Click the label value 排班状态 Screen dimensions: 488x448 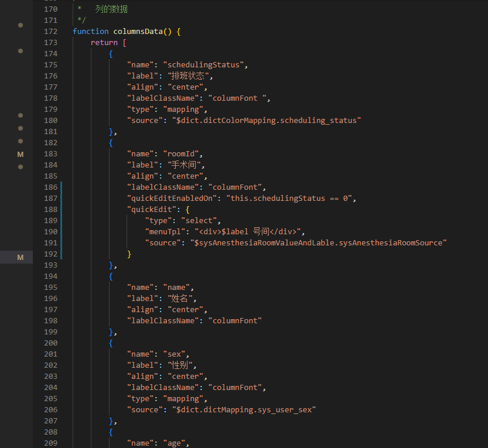pyautogui.click(x=187, y=76)
